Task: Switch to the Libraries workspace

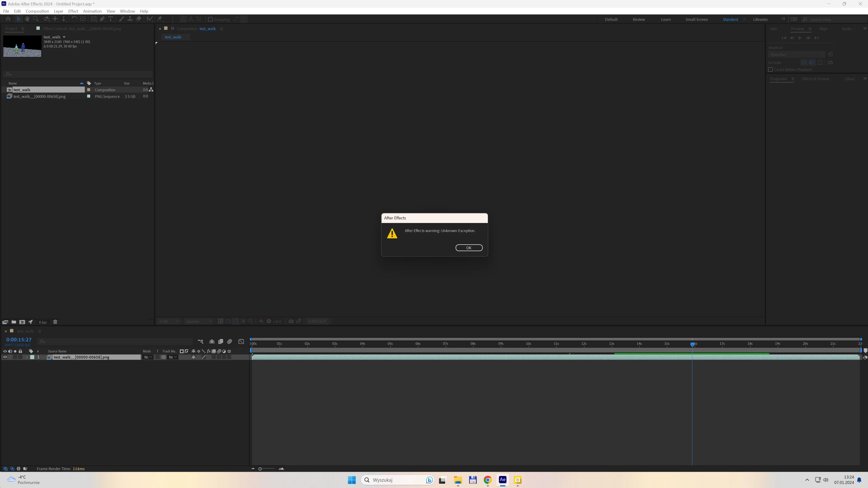Action: tap(760, 19)
